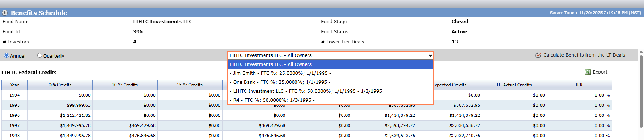Click 10 Yr Credits value $476,846.68 in 1998 row

tap(125, 136)
